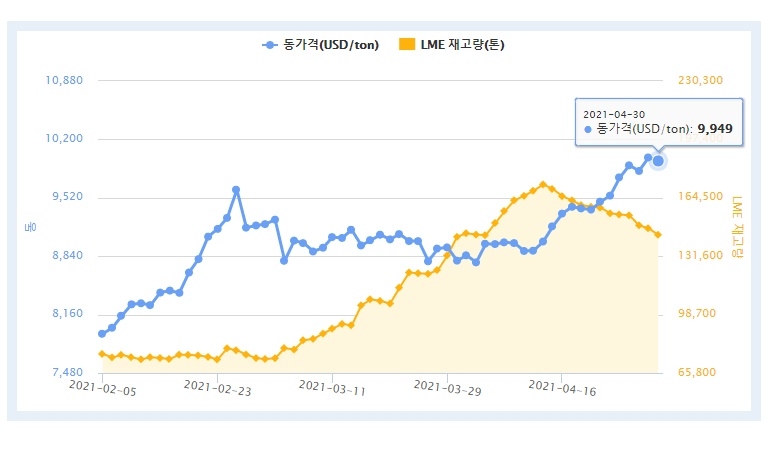The width and height of the screenshot is (783, 450).
Task: Select the late-February peak of the blue price line
Action: pyautogui.click(x=236, y=189)
